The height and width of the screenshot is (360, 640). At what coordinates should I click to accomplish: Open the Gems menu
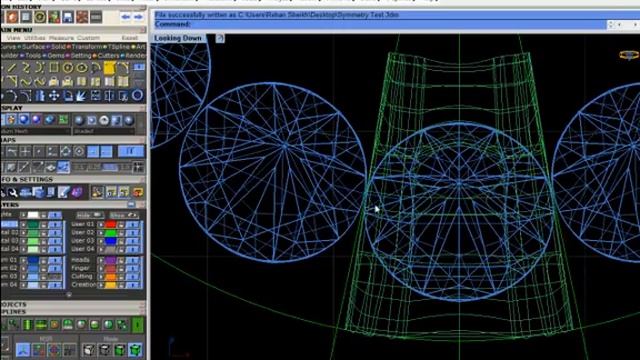(56, 56)
